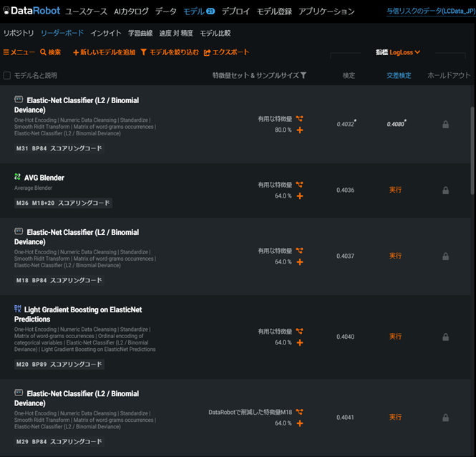This screenshot has width=476, height=457.
Task: Click the M31 validation score 0.4032
Action: (x=346, y=123)
